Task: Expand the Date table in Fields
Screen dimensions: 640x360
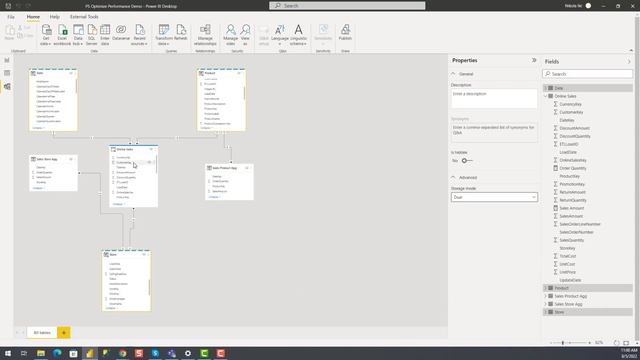Action: click(545, 88)
